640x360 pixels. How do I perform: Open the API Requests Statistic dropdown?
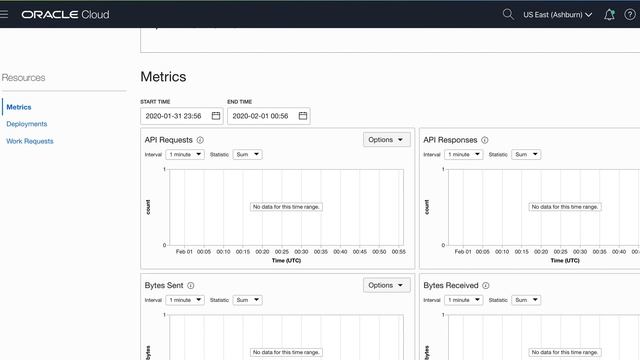(x=247, y=154)
